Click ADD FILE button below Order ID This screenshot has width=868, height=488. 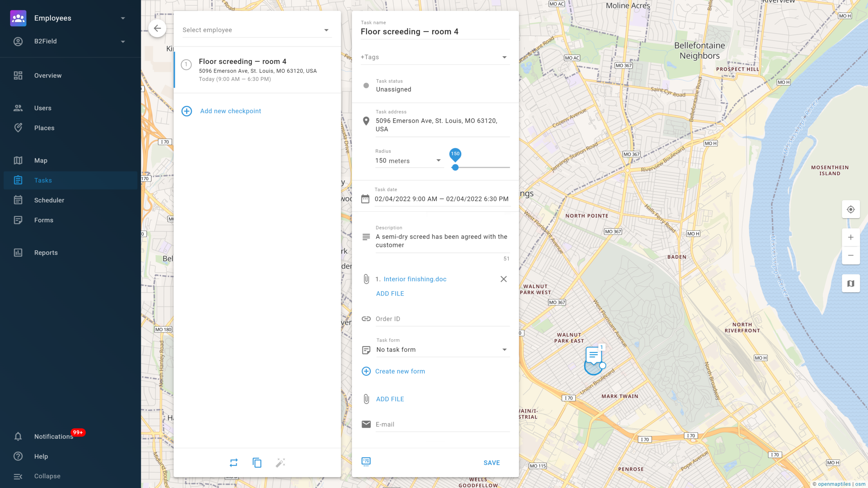click(390, 399)
